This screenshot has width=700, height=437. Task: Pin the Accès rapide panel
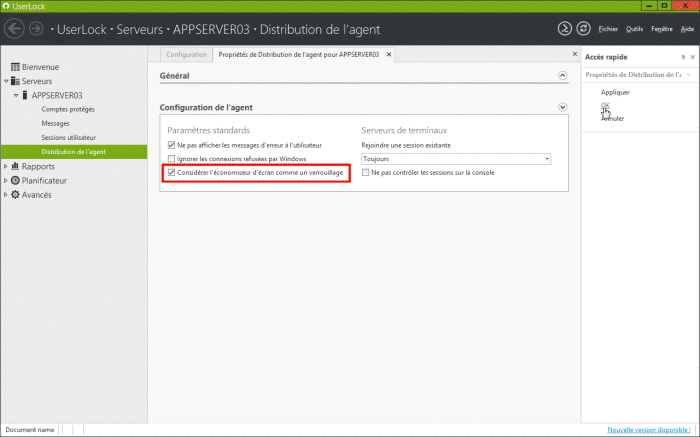[683, 57]
